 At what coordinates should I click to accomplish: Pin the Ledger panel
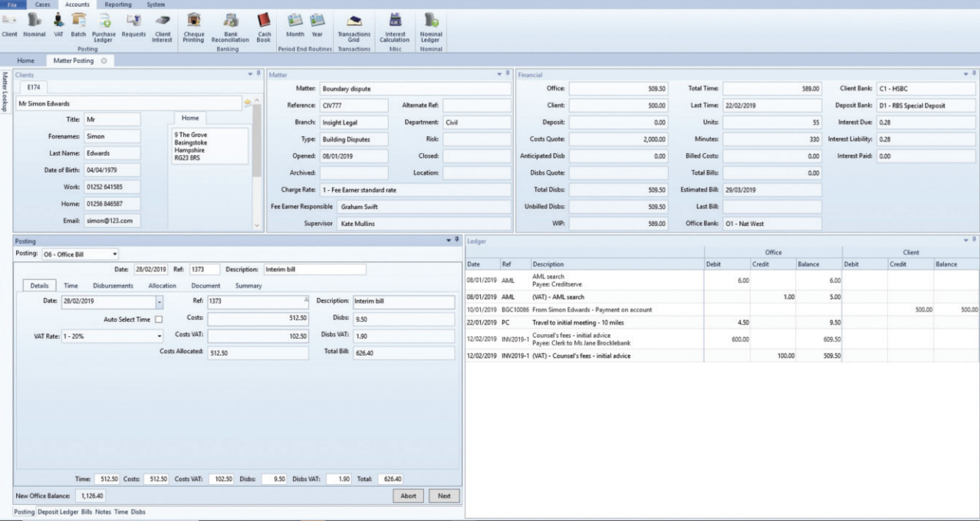point(972,238)
